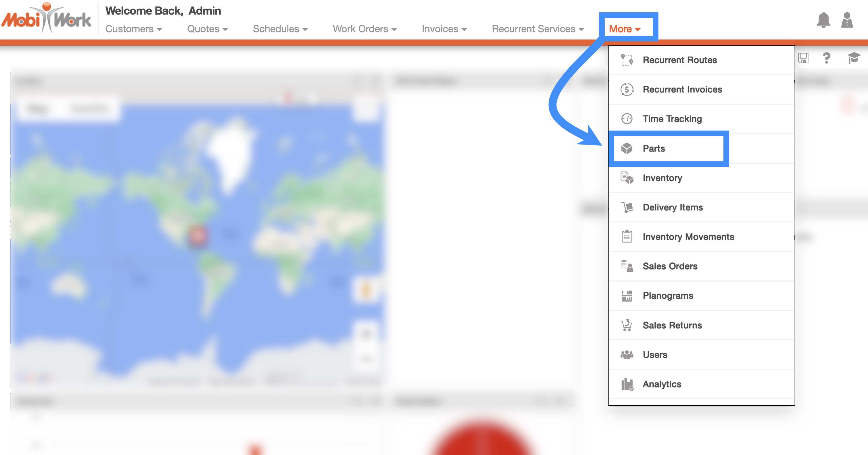Select Recurrent Routes menu item
Screen dimensions: 868x455
point(680,60)
